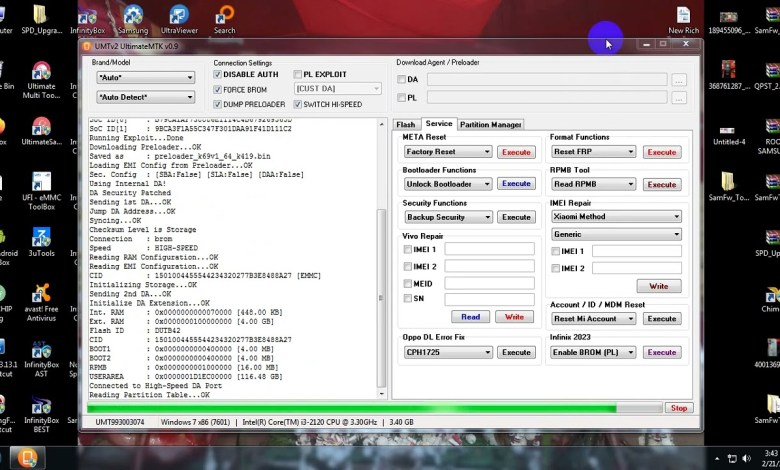Click the UMT app icon in taskbar
This screenshot has width=780, height=470.
pyautogui.click(x=27, y=458)
